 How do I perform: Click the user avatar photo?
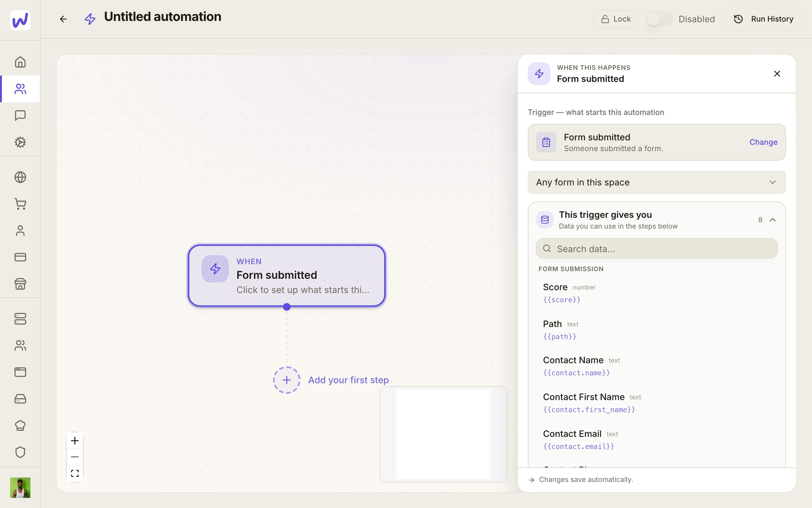click(20, 487)
